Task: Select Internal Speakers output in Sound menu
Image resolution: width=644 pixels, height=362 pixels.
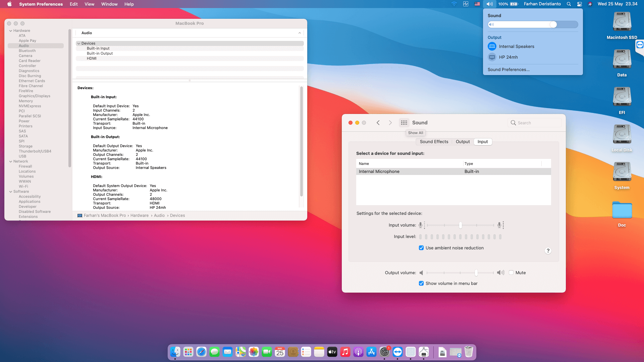Action: 533,47
